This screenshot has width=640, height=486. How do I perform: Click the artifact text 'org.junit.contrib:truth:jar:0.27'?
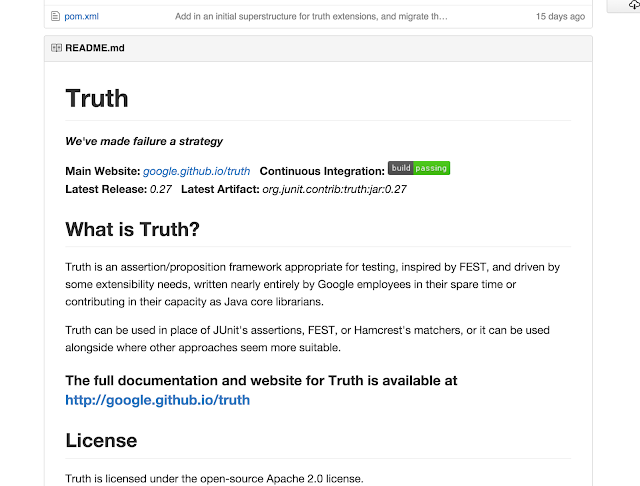[x=334, y=189]
